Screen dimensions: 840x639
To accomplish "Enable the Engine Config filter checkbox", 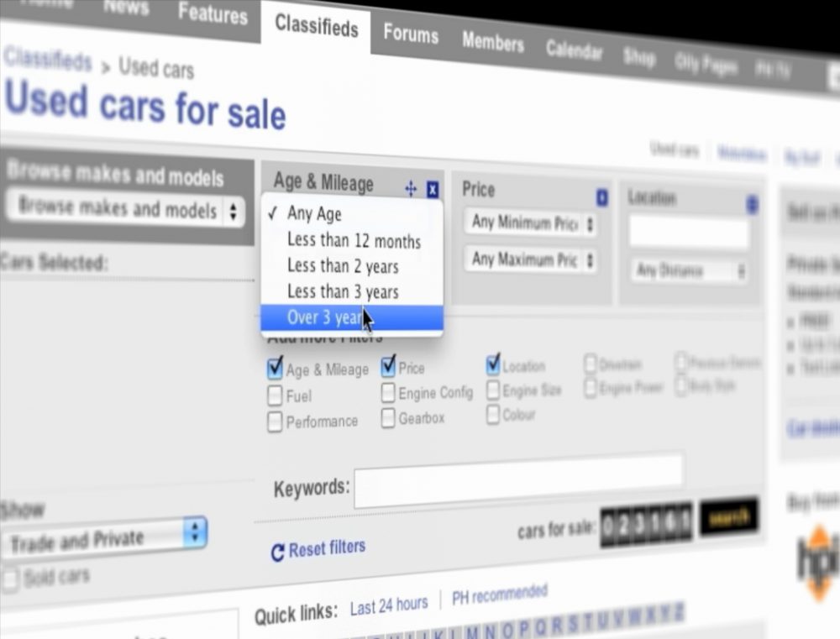I will point(388,393).
